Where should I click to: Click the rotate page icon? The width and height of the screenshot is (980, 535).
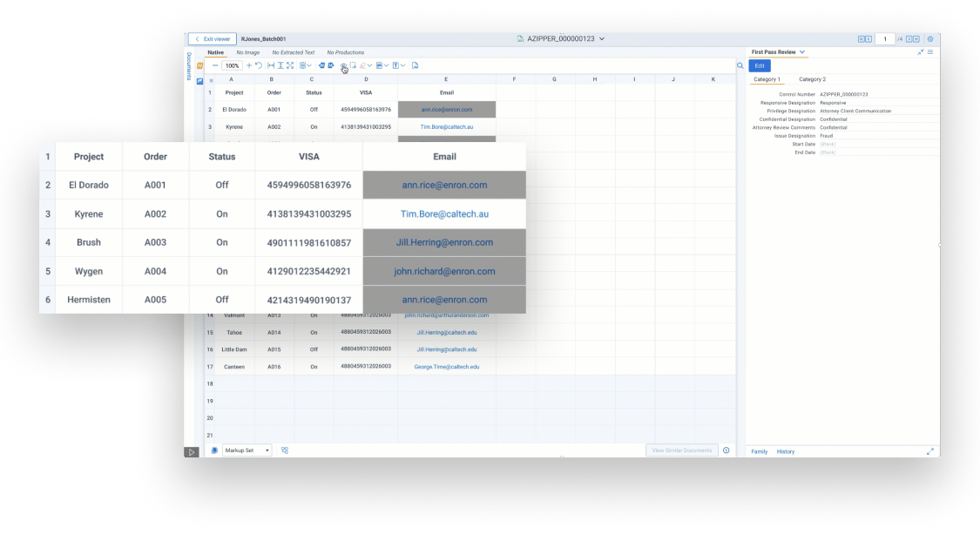[x=257, y=65]
